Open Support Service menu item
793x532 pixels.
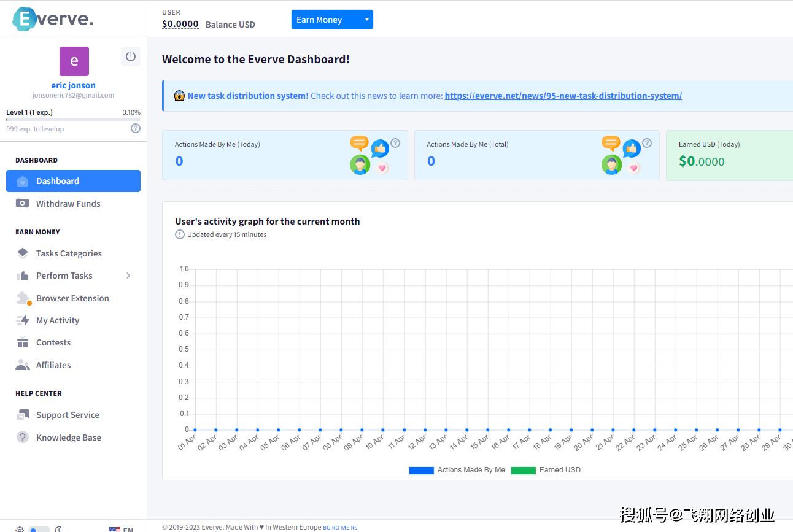[73, 415]
